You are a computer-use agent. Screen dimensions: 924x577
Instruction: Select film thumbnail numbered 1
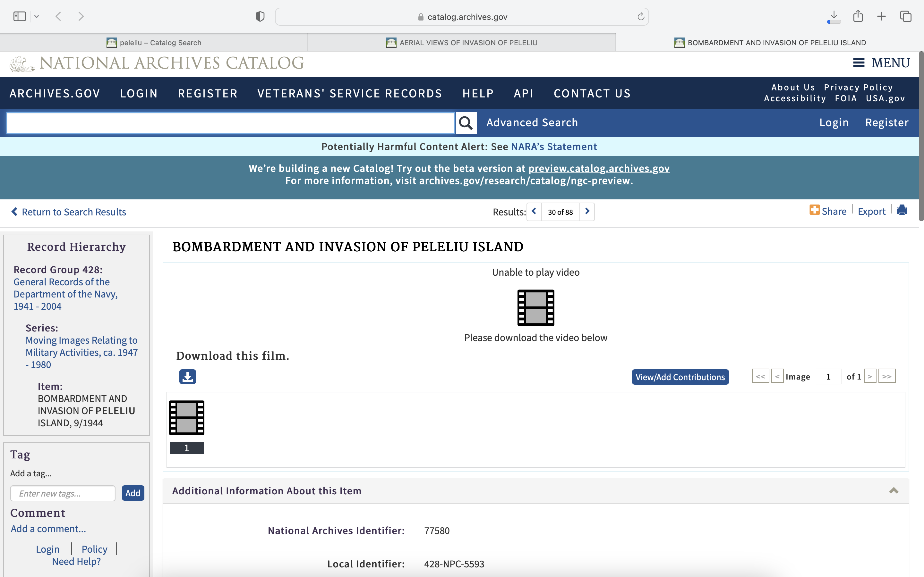(187, 418)
